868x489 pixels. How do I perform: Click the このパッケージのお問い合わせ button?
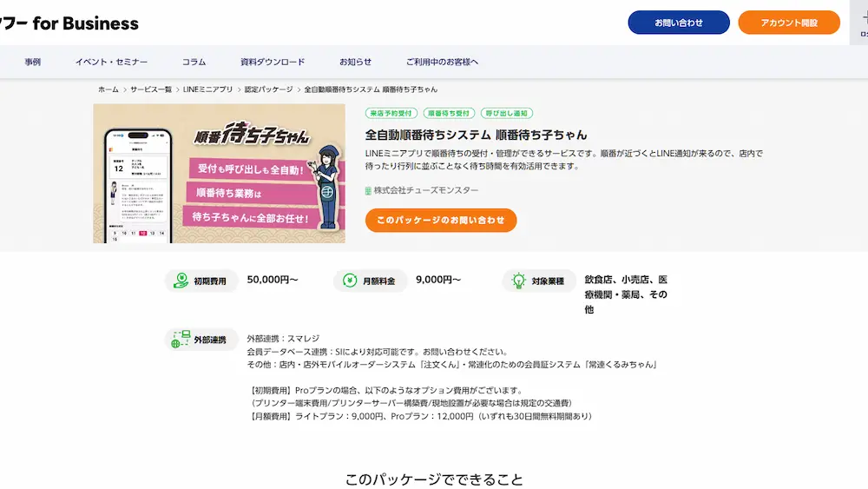coord(440,221)
